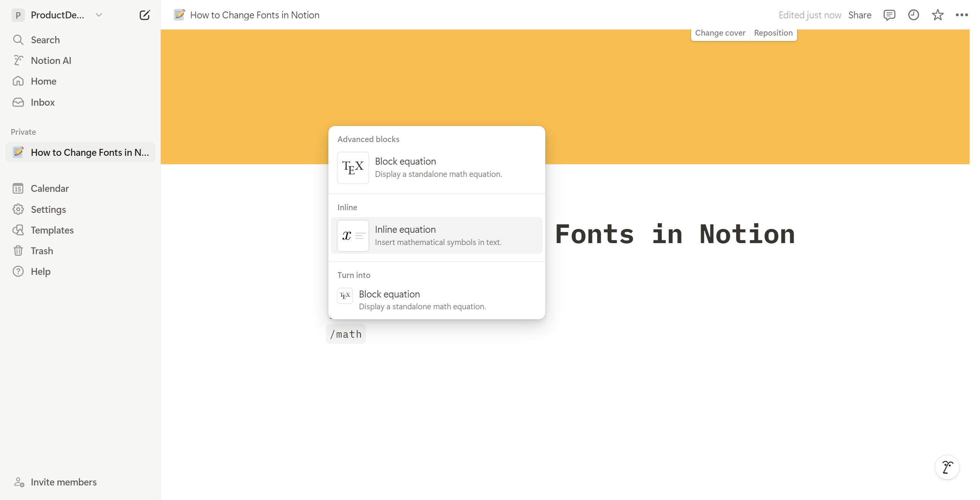The height and width of the screenshot is (500, 980).
Task: Click the Private section label
Action: [23, 132]
